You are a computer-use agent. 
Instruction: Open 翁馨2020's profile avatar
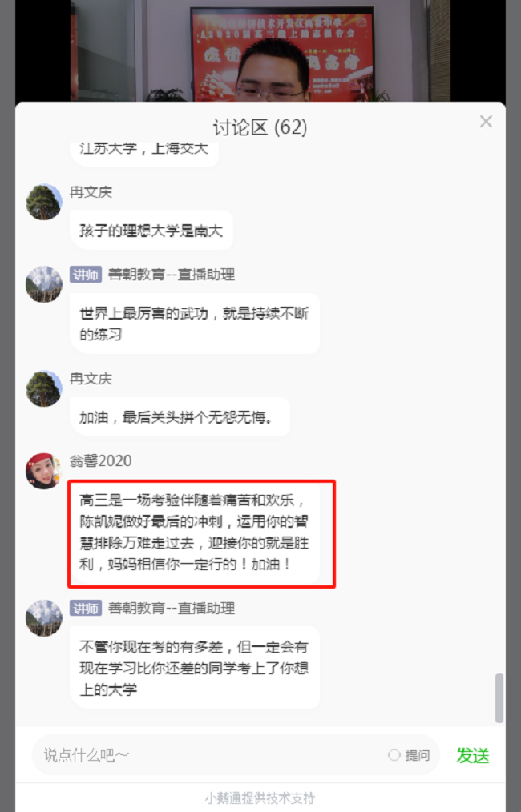tap(44, 471)
